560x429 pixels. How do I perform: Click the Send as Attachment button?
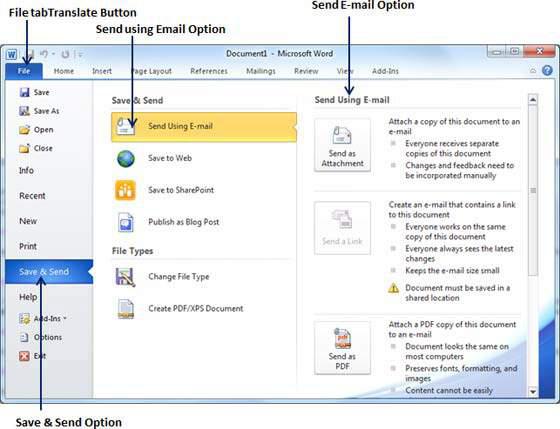tap(342, 145)
